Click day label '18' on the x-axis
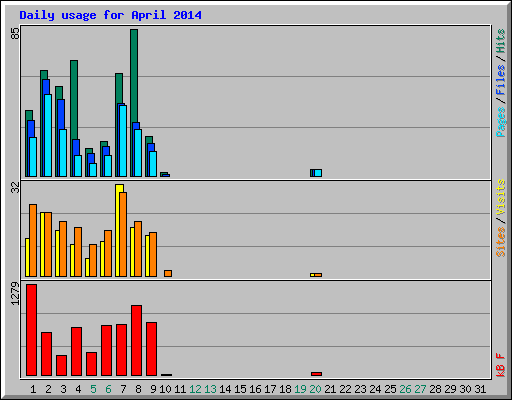 [285, 389]
